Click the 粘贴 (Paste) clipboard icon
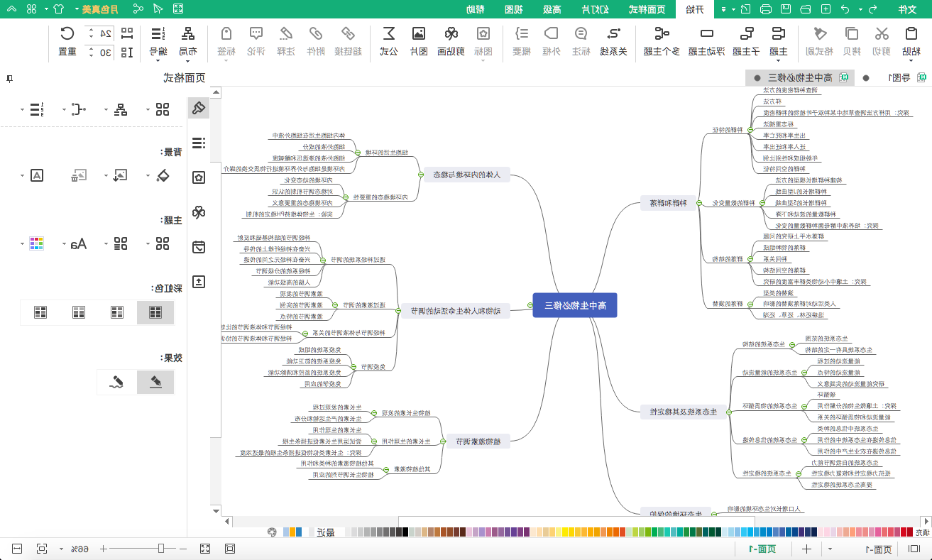932x560 pixels. 911,33
